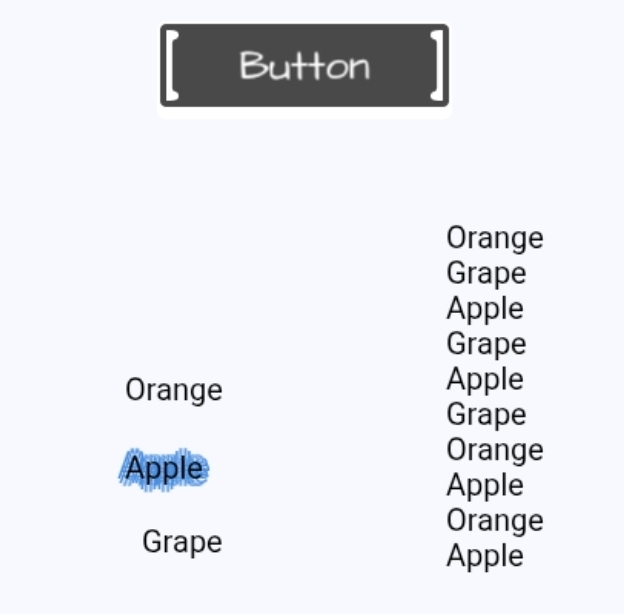Select the Orange directly below a Grape

494,450
